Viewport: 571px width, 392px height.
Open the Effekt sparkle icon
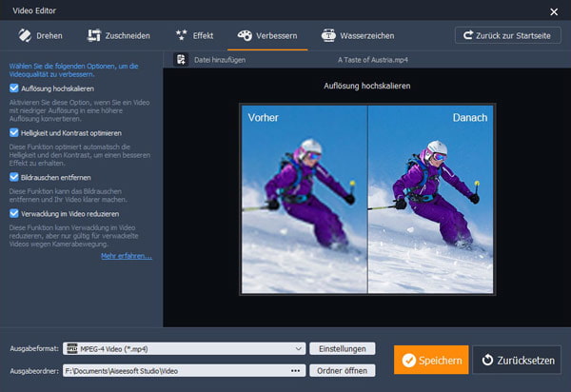(x=182, y=35)
